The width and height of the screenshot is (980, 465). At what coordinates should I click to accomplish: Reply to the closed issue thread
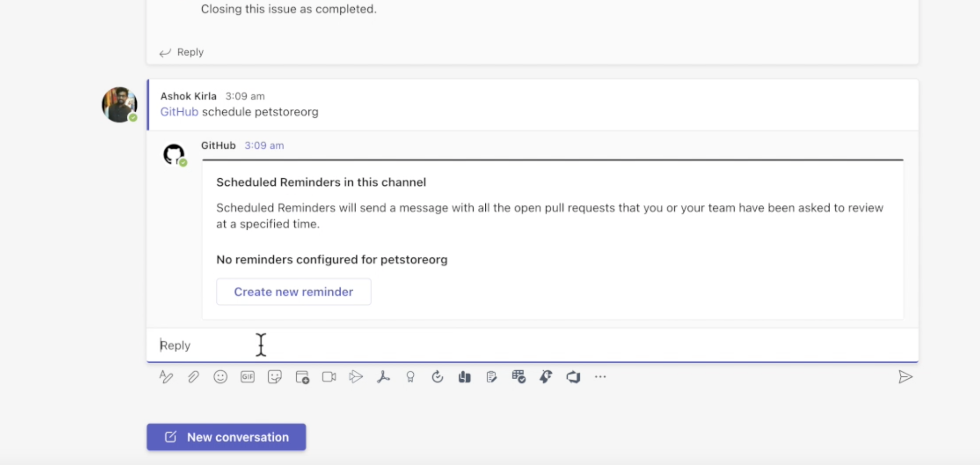click(182, 52)
